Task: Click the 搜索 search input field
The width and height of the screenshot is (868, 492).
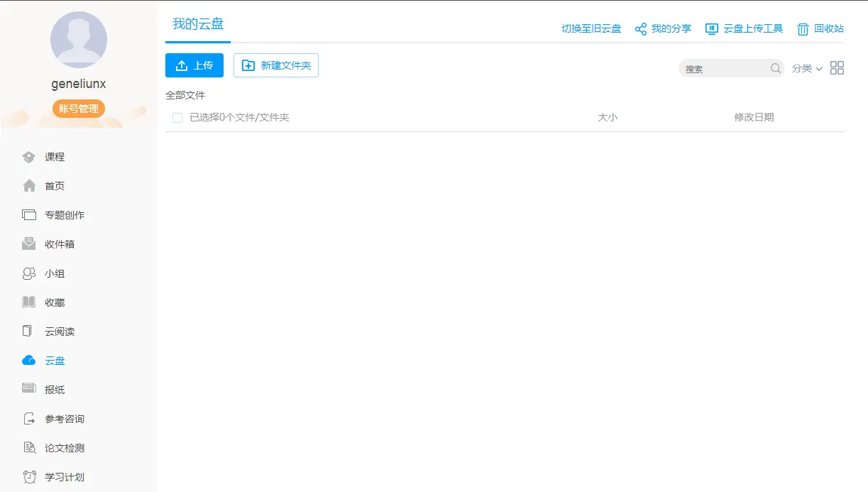Action: (x=724, y=69)
